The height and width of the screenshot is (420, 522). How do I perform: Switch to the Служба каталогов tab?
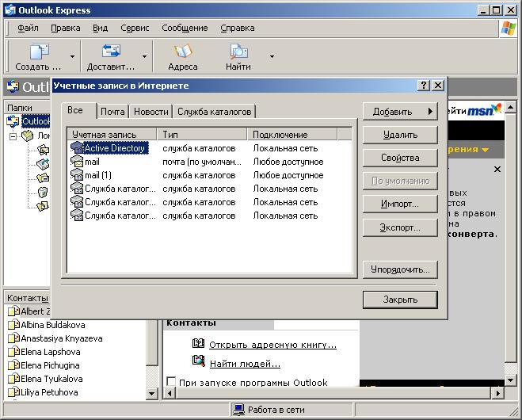[x=215, y=112]
